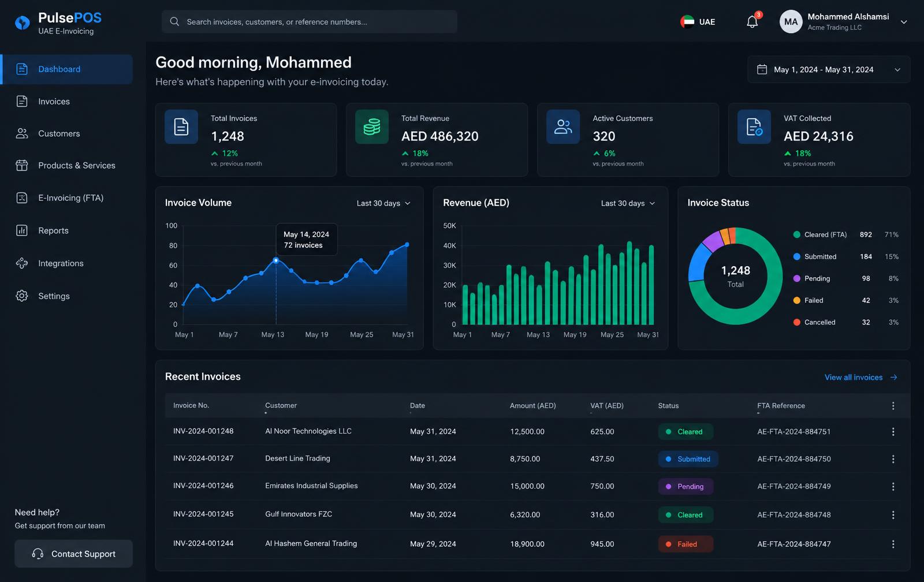Open notifications bell icon
The image size is (924, 582).
pyautogui.click(x=752, y=22)
